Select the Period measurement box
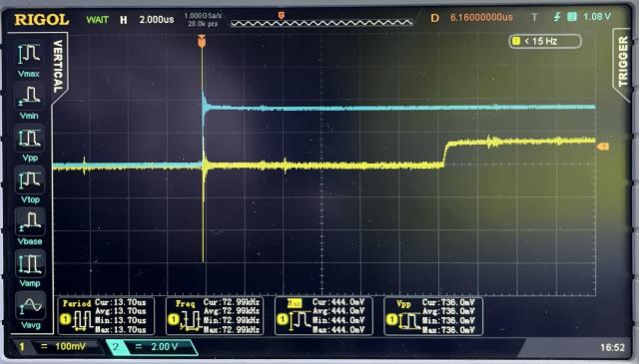This screenshot has height=364, width=639. [107, 316]
